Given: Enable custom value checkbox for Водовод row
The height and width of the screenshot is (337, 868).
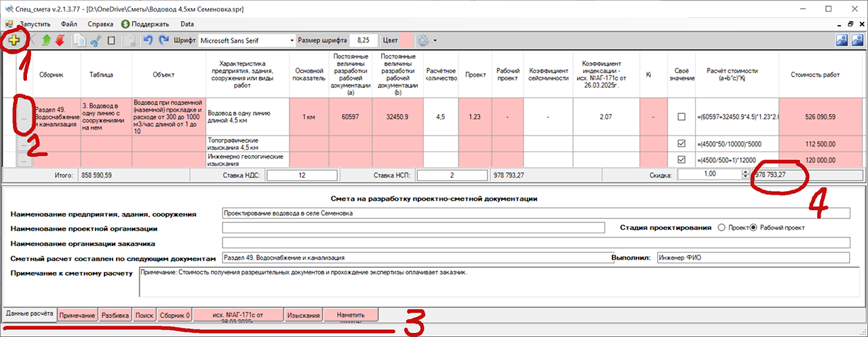Looking at the screenshot, I should pyautogui.click(x=682, y=117).
